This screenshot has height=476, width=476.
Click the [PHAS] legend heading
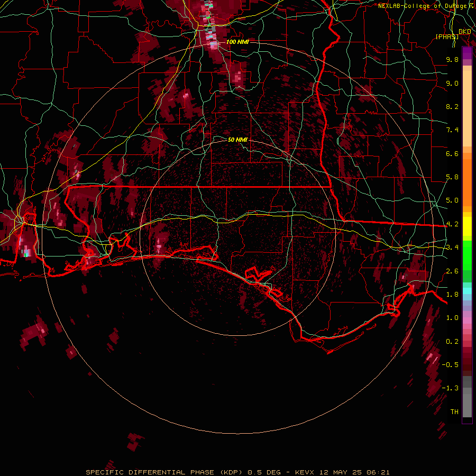pyautogui.click(x=447, y=36)
